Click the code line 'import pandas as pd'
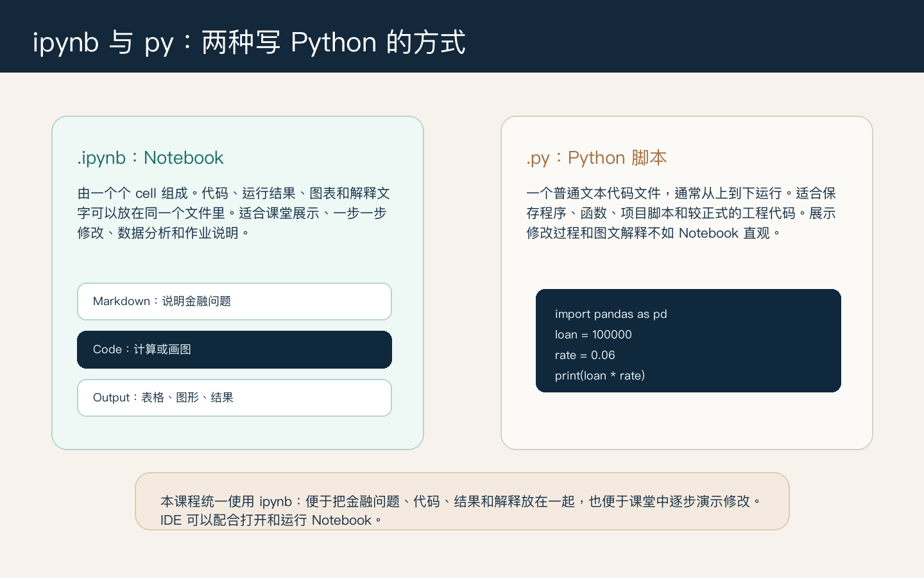The image size is (924, 578). (611, 314)
